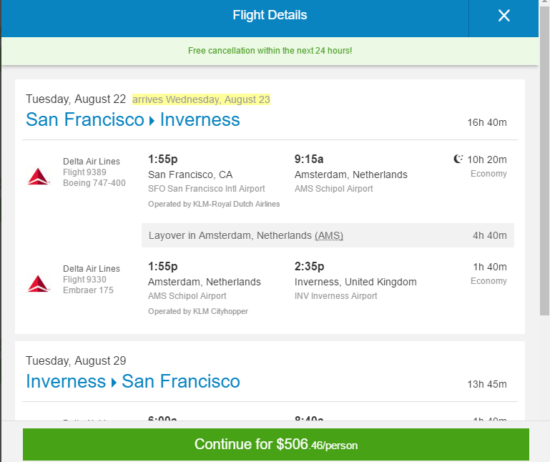Click AMS Schipol Airport arrival text
550x462 pixels.
334,189
